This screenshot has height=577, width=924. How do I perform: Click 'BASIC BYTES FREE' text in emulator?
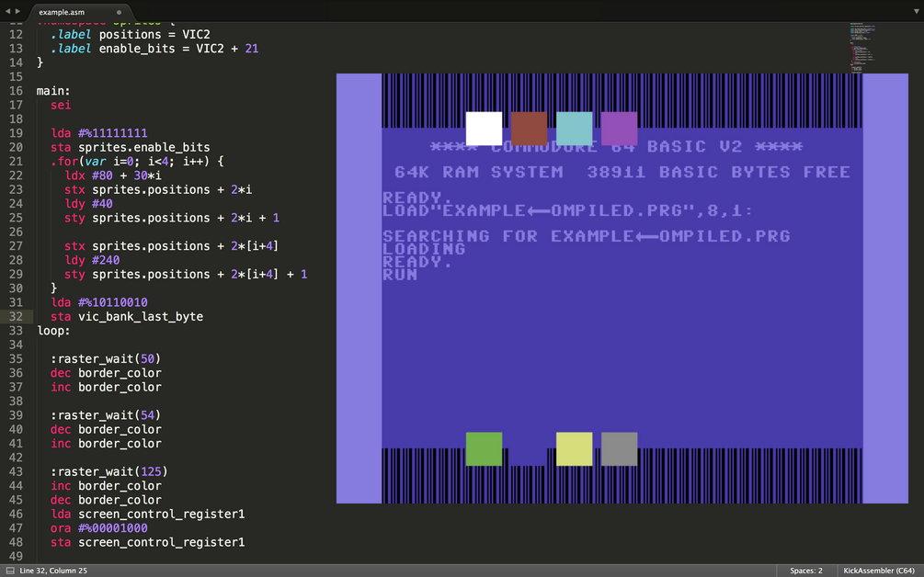tap(755, 172)
